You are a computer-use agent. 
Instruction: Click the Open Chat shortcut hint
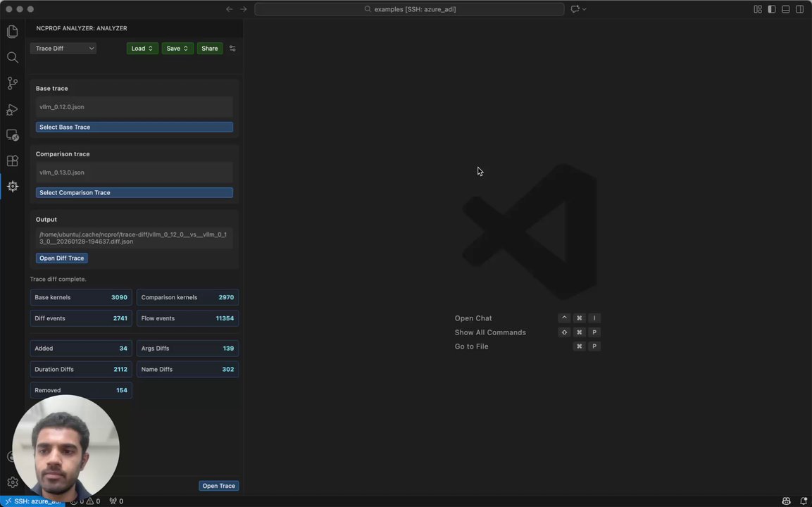[473, 318]
